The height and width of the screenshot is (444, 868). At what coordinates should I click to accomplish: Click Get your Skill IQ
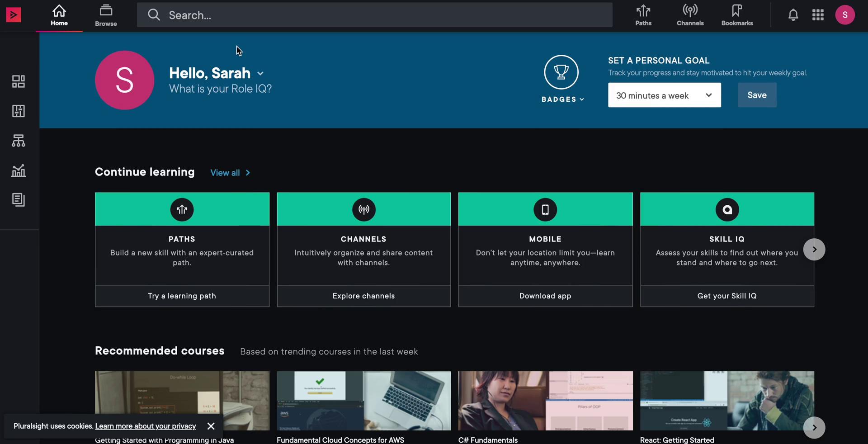[x=727, y=296]
